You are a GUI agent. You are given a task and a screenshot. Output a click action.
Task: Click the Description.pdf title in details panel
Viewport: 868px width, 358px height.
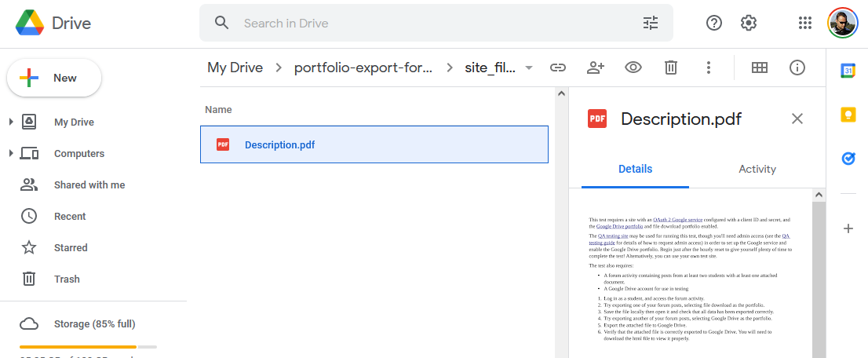pos(681,119)
